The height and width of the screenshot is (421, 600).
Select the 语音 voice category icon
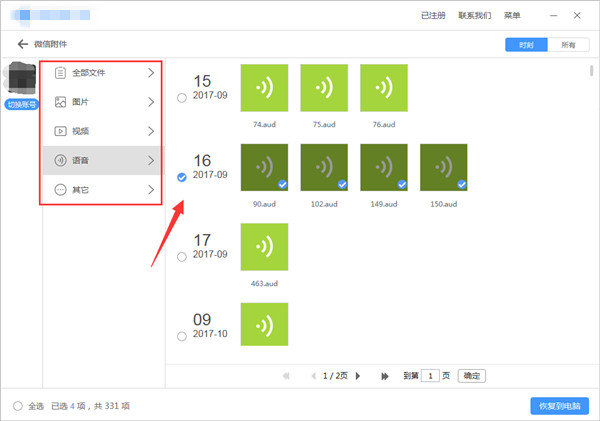tap(60, 160)
